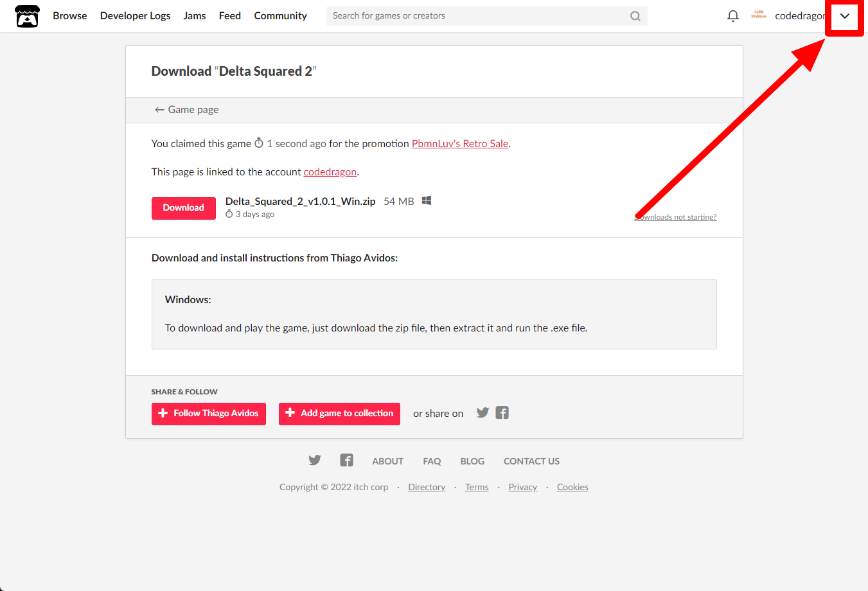Open the itch.io home logo
The image size is (868, 591).
click(27, 16)
